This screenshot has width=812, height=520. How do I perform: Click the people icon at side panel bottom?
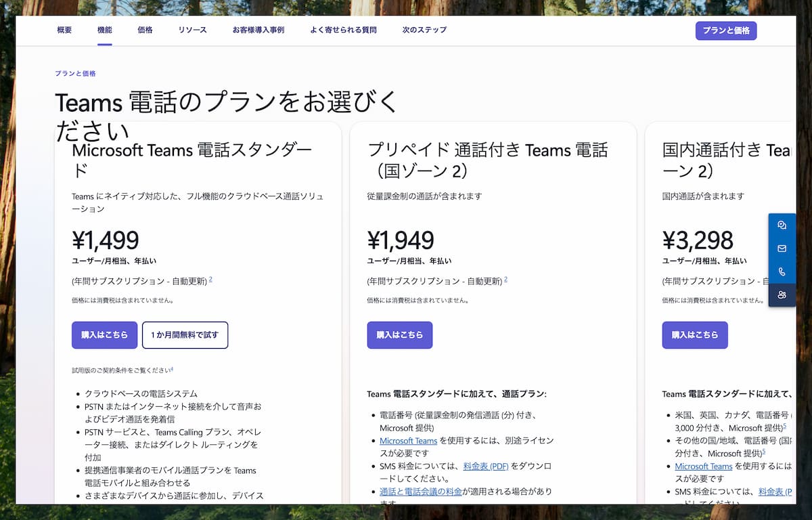(782, 295)
